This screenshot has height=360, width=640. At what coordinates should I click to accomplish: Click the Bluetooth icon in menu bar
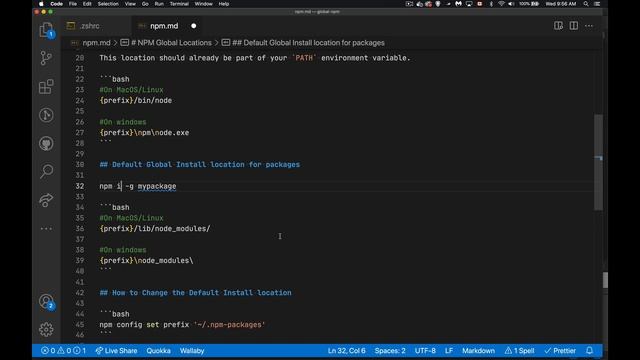[491, 4]
